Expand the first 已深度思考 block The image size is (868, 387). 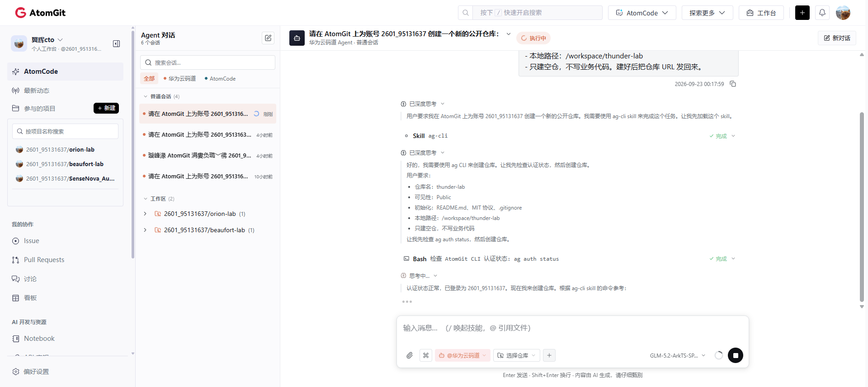pyautogui.click(x=423, y=104)
